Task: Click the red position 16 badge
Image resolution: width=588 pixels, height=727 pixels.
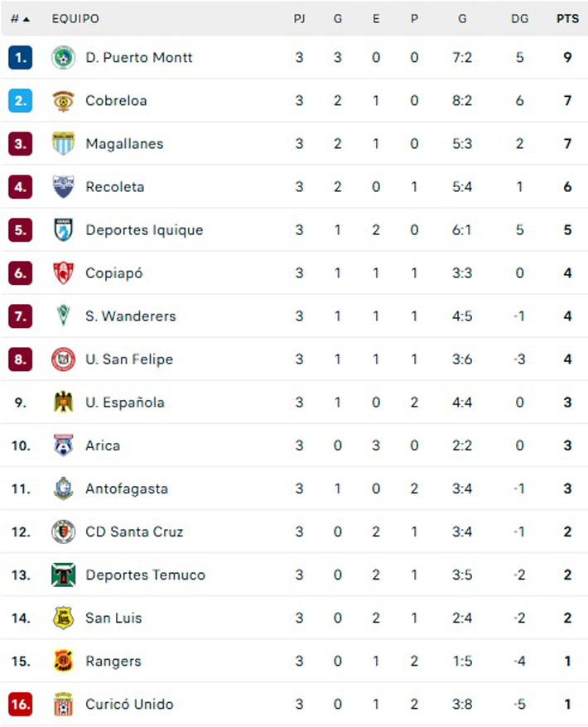Action: (x=21, y=704)
